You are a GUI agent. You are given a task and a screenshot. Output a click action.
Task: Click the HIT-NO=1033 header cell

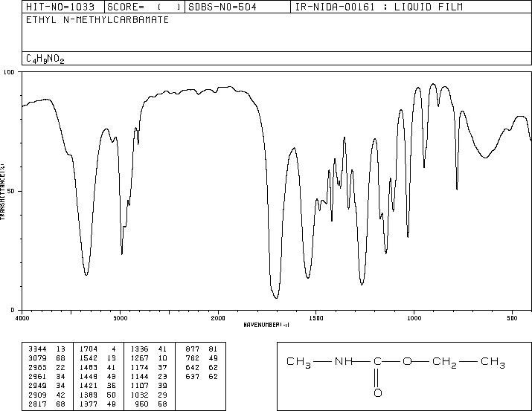(x=60, y=7)
